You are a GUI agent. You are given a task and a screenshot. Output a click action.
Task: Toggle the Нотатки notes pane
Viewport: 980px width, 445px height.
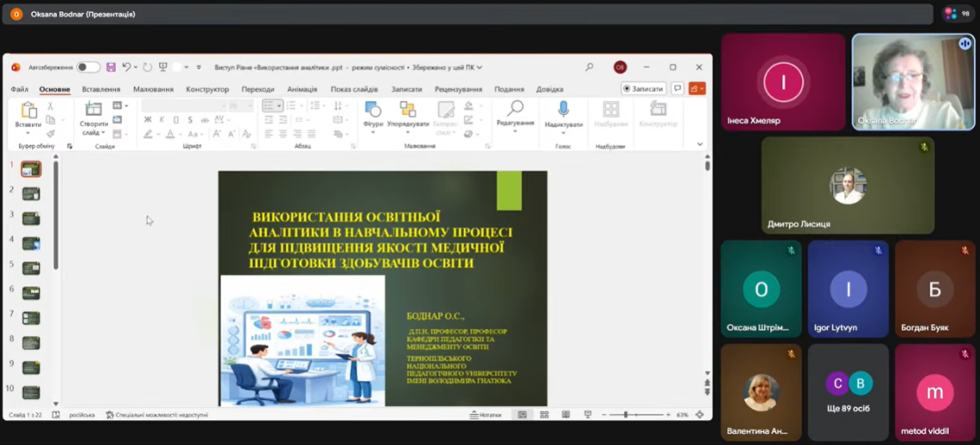(486, 415)
